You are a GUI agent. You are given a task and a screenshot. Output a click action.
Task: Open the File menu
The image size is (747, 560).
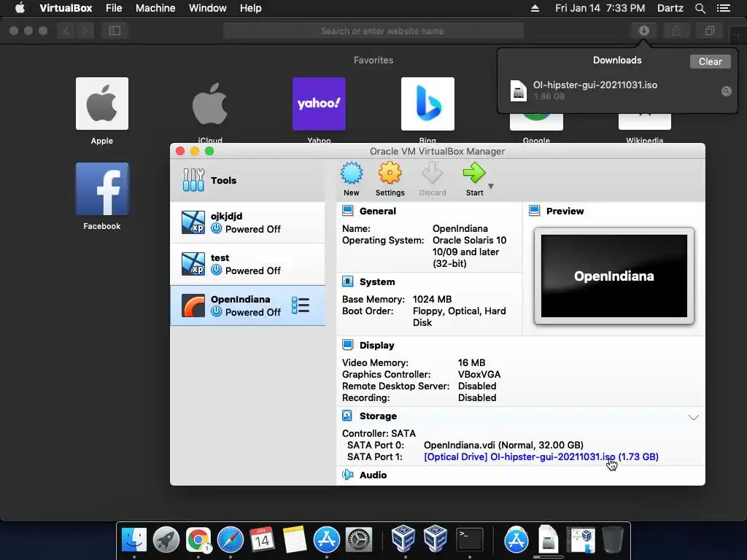114,8
